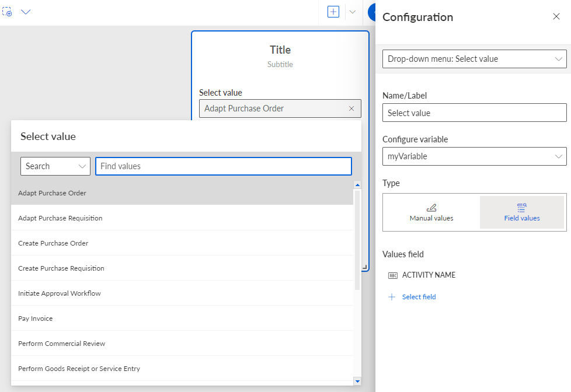The image size is (571, 392).
Task: Close the Configuration panel
Action: 556,16
